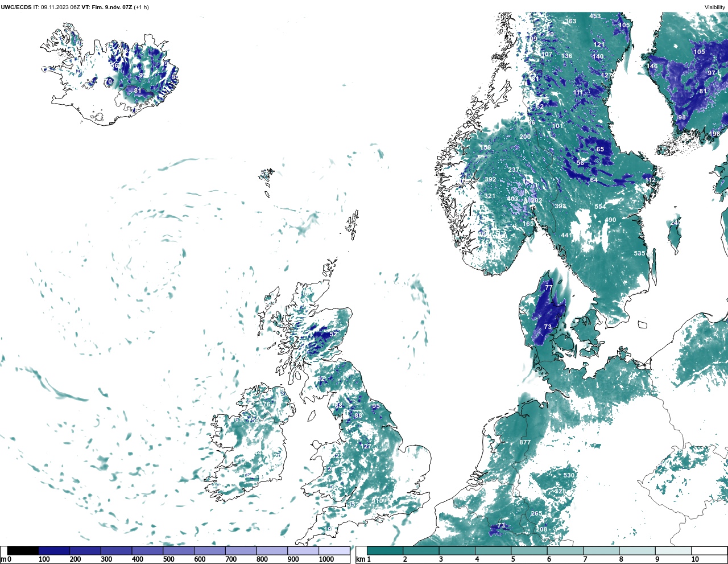
Task: Click the 101 value label
Action: (557, 126)
